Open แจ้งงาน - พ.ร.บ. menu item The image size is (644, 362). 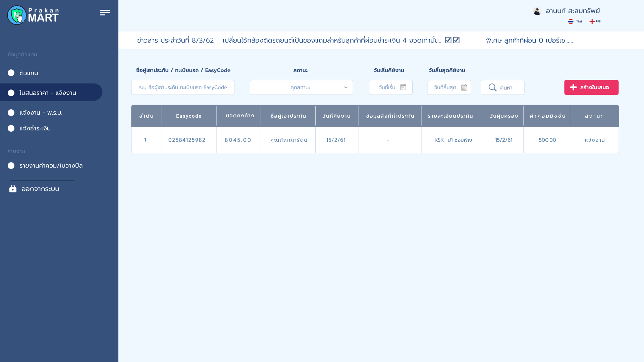pyautogui.click(x=41, y=113)
